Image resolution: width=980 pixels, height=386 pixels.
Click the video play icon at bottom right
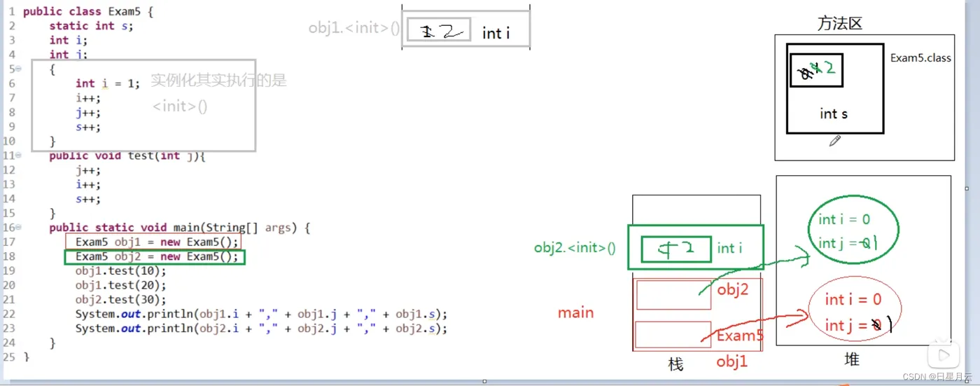point(943,354)
